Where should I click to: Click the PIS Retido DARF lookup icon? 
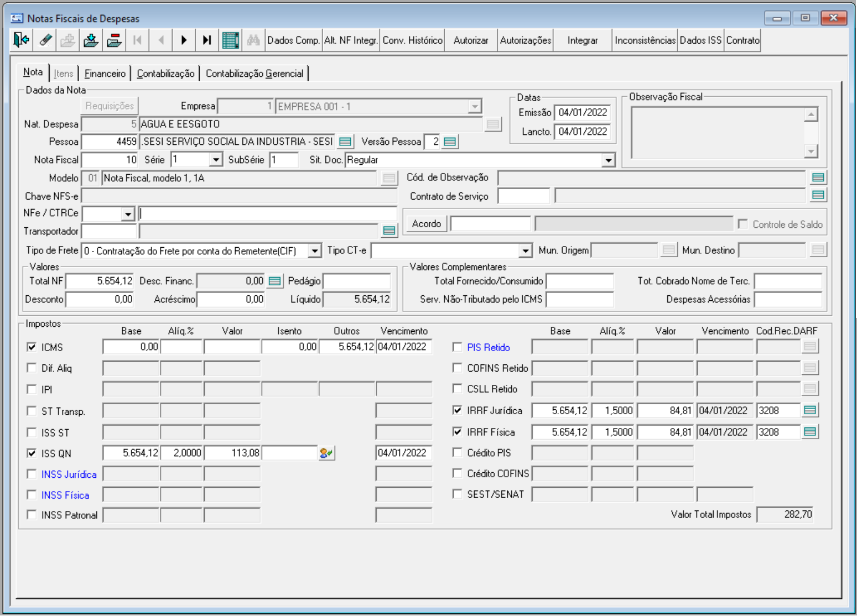[x=810, y=347]
